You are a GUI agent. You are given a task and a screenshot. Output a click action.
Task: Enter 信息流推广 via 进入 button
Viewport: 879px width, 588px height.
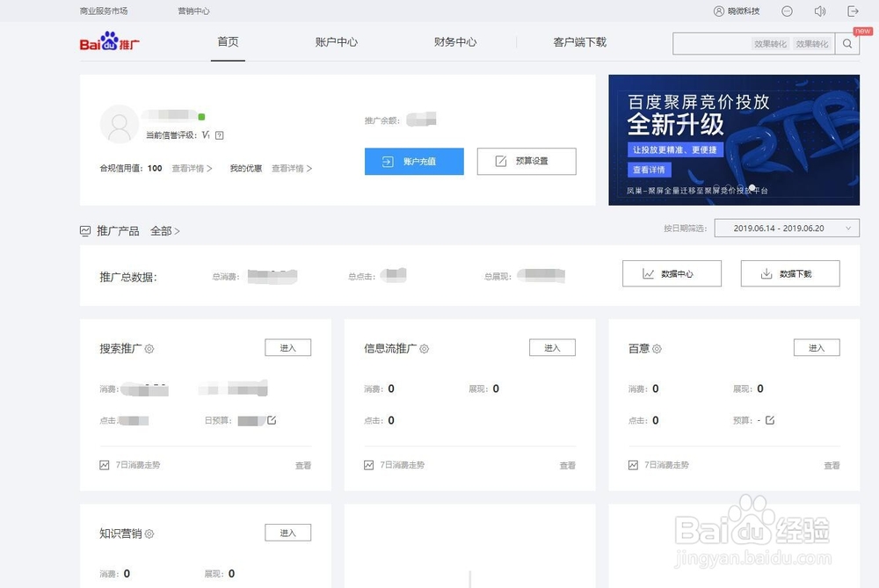click(x=552, y=347)
